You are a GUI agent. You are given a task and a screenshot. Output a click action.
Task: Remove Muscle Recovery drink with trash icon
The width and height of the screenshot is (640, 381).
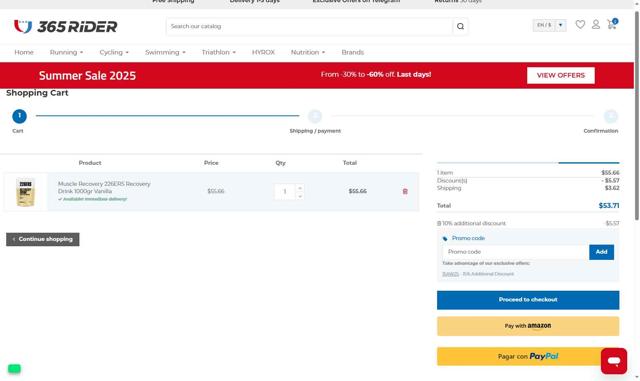pyautogui.click(x=405, y=191)
